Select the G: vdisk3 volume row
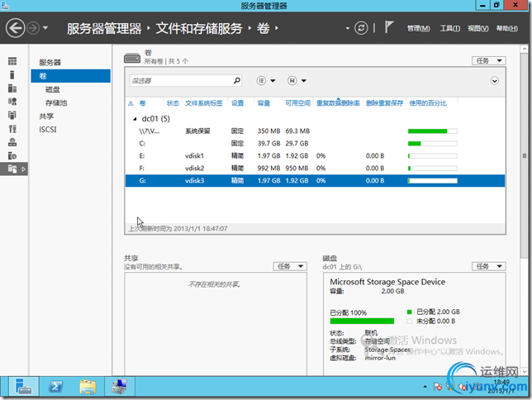532x400 pixels. 315,181
